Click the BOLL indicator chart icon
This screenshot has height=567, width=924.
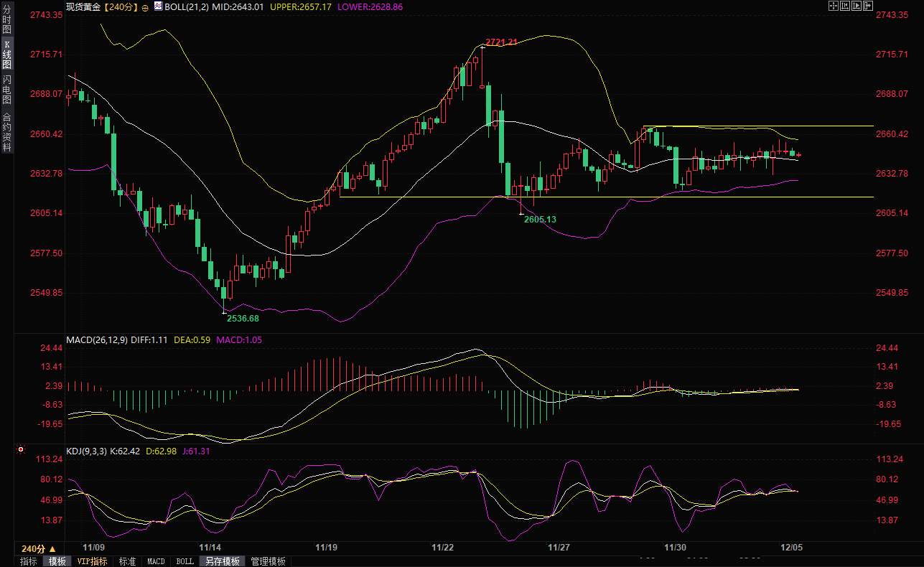[x=159, y=6]
